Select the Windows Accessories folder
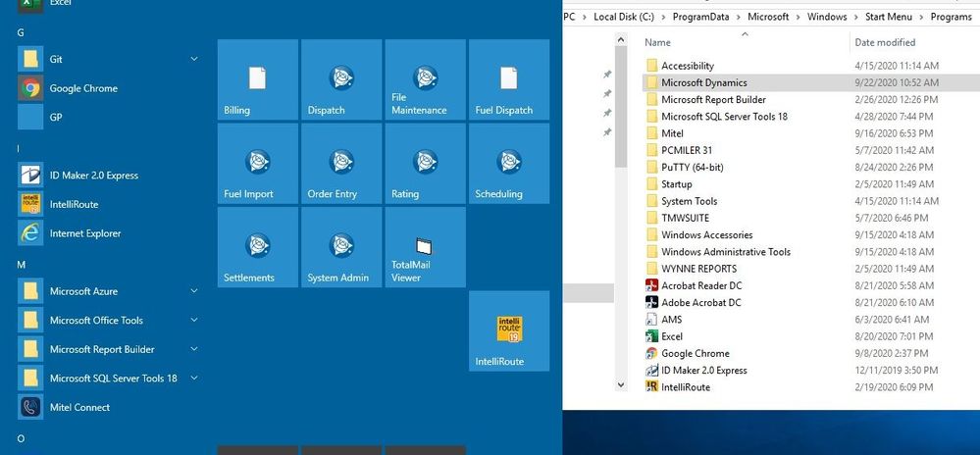The height and width of the screenshot is (455, 980). coord(698,235)
